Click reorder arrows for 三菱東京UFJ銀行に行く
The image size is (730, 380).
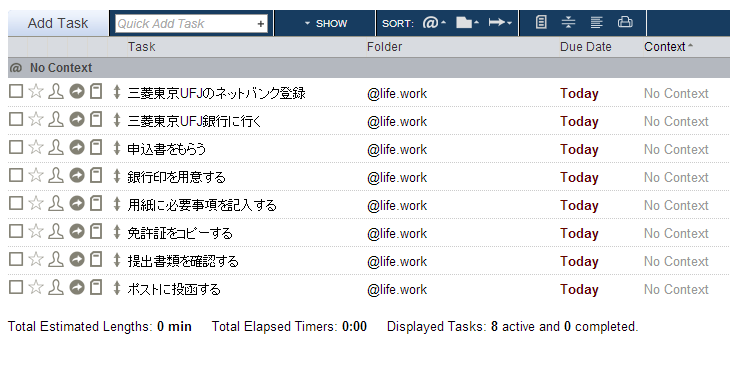tap(117, 120)
